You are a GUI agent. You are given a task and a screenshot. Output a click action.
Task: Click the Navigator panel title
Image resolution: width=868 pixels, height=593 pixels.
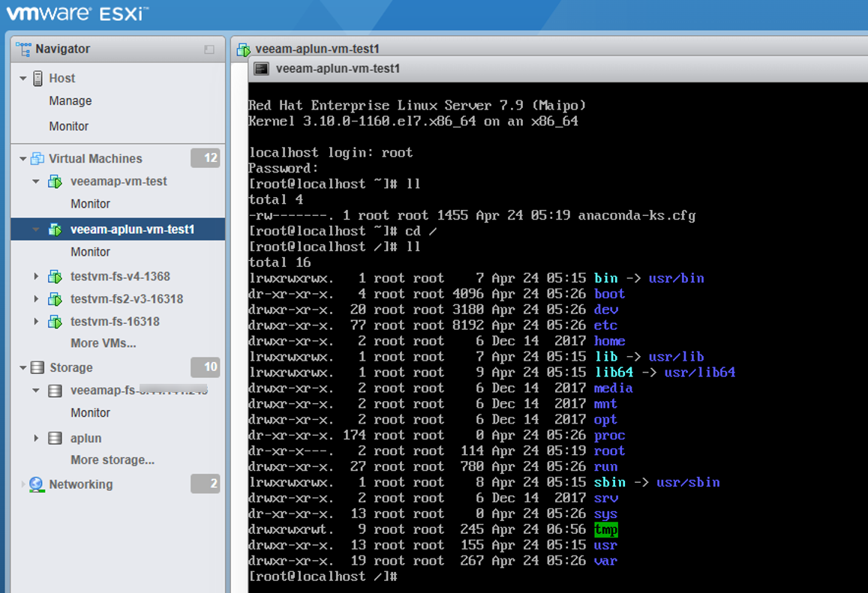click(x=62, y=49)
